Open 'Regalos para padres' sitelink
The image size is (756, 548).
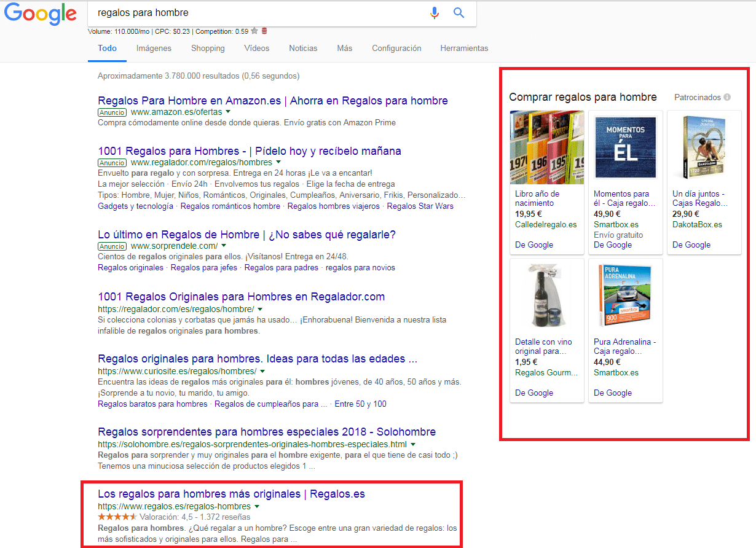[282, 268]
